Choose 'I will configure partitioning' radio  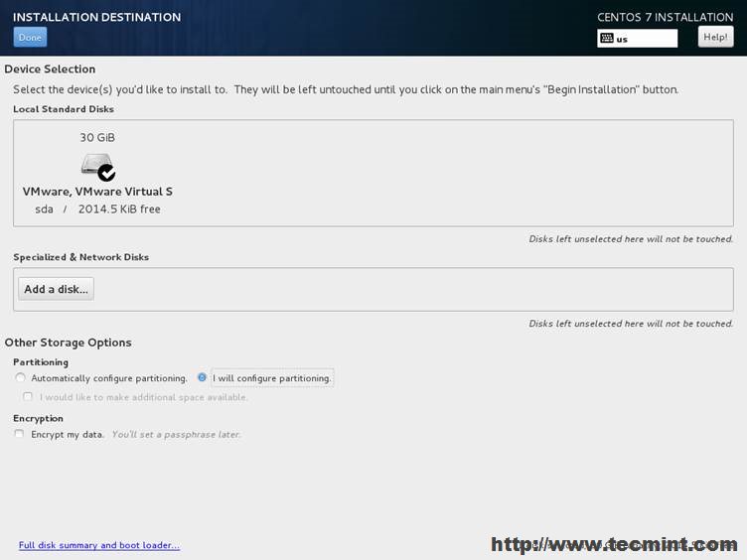pyautogui.click(x=202, y=377)
